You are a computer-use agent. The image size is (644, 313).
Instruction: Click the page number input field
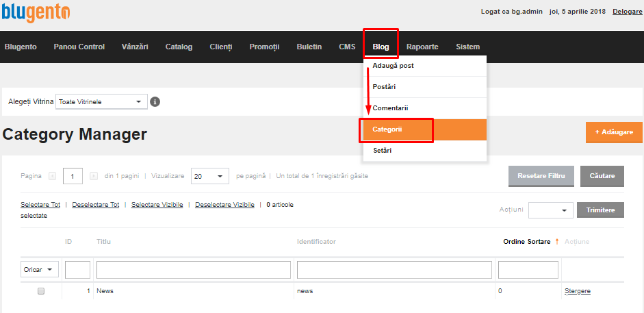[73, 176]
